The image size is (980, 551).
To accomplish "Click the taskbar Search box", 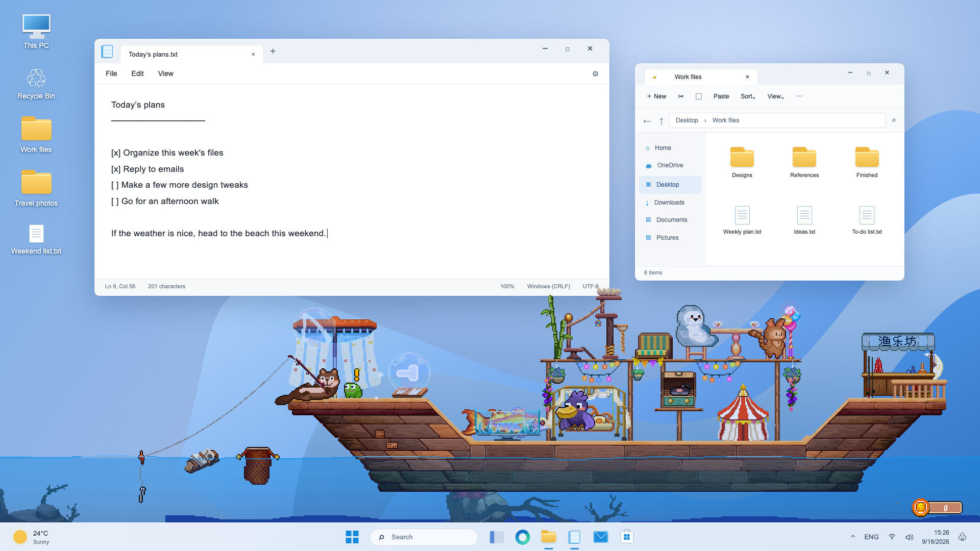I will point(424,537).
